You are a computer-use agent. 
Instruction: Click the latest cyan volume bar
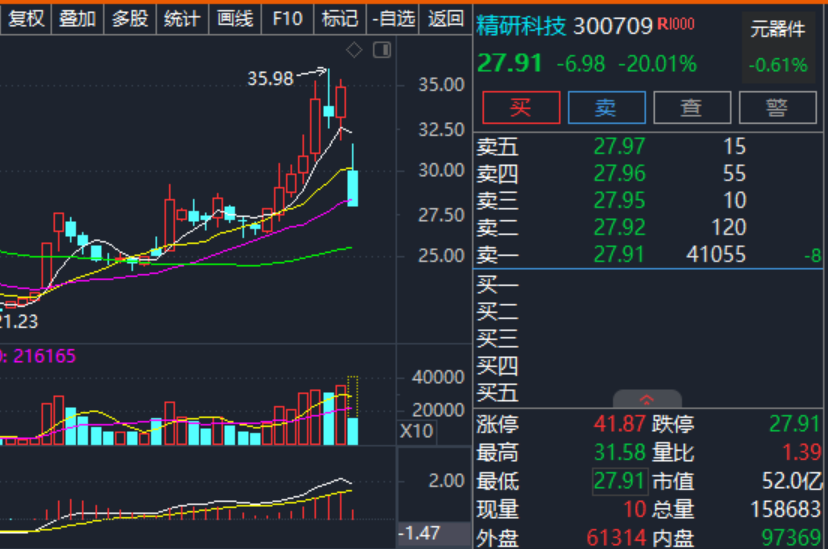pos(353,431)
